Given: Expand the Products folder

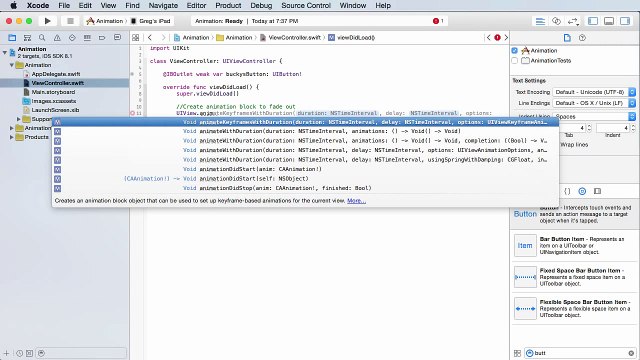Looking at the screenshot, I should click(11, 137).
